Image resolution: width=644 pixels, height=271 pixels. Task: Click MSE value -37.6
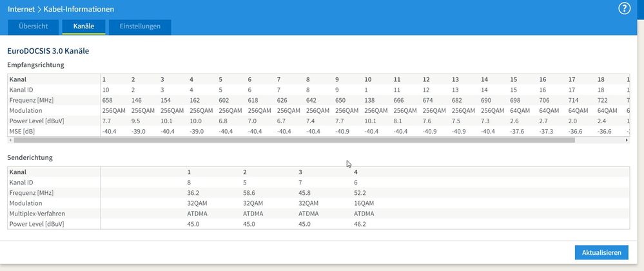[x=517, y=131]
